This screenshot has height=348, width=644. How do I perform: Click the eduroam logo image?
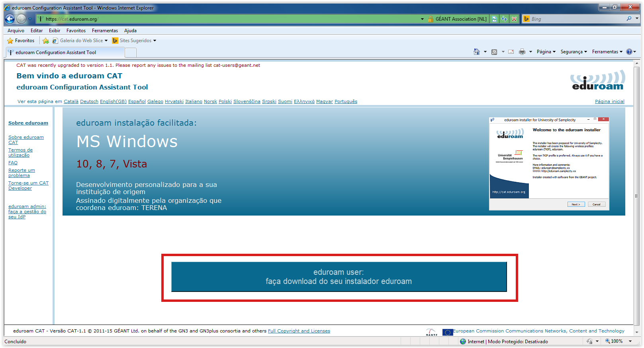coord(598,80)
